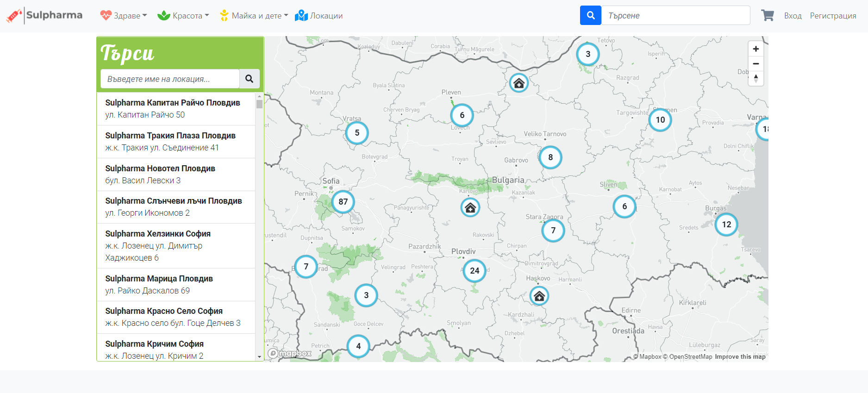Screen dimensions: 868x393
Task: Open the cluster of 8 near Gabrovo
Action: pyautogui.click(x=550, y=157)
